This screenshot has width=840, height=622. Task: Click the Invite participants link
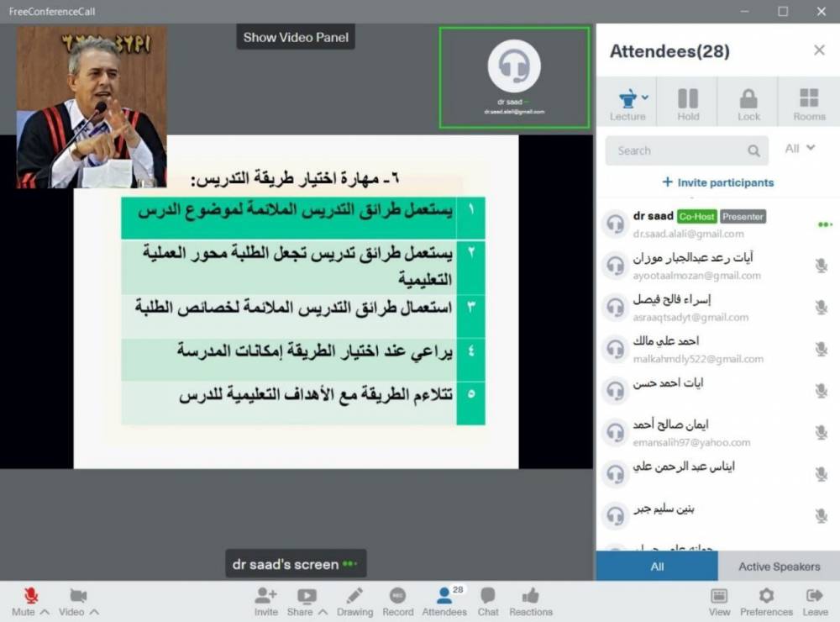pyautogui.click(x=718, y=182)
